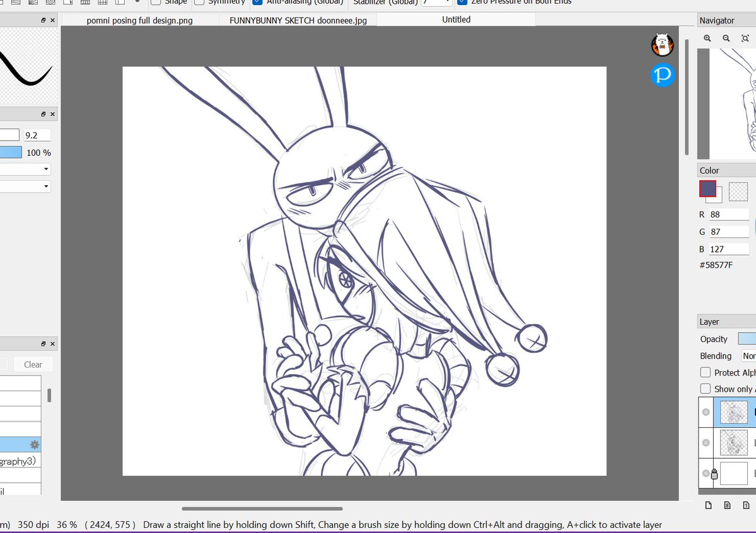Enable the Show only checkbox in Layer panel
This screenshot has height=533, width=756.
(x=706, y=389)
